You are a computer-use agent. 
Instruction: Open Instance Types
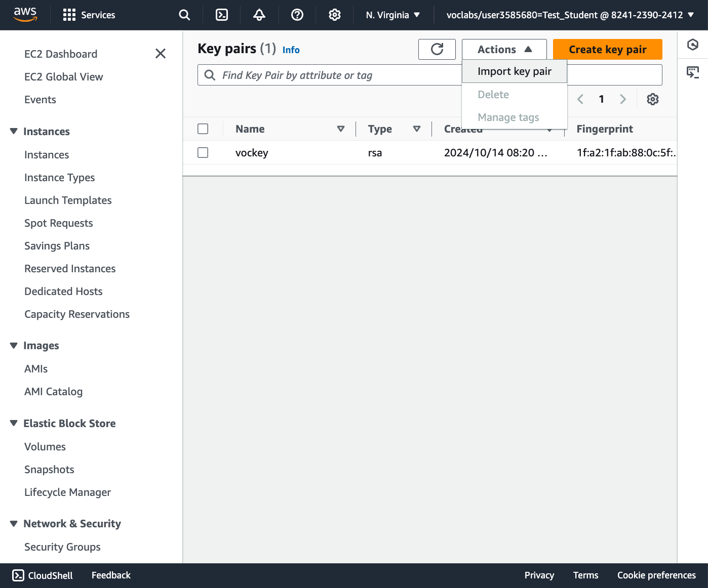pos(60,178)
